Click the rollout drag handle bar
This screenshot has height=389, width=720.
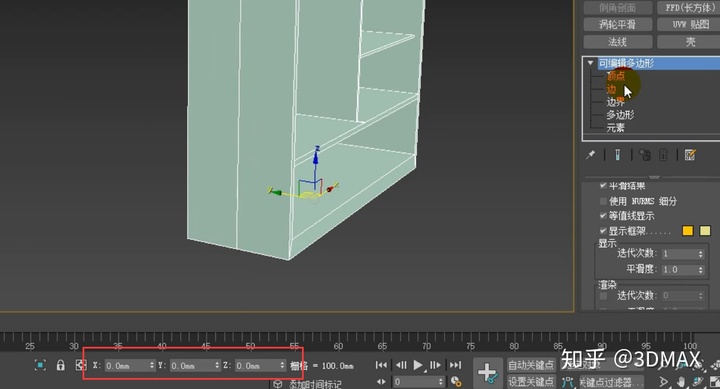pyautogui.click(x=654, y=177)
